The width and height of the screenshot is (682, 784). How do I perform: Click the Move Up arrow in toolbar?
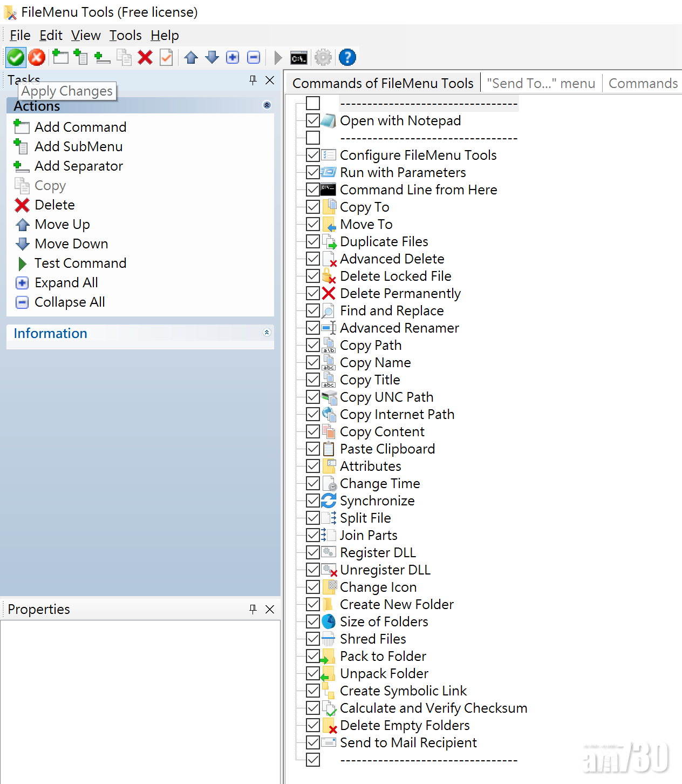click(x=191, y=57)
